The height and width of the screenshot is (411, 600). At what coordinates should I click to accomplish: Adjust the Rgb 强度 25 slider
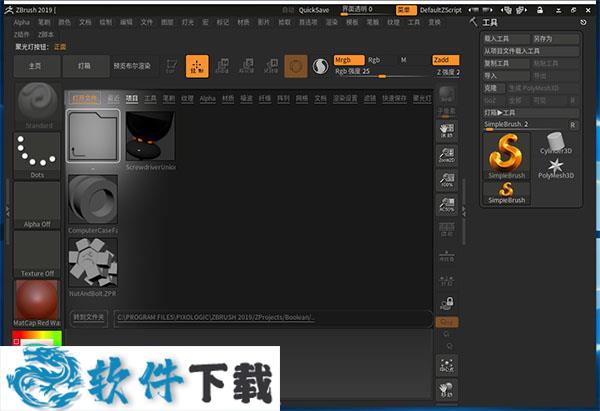point(381,73)
